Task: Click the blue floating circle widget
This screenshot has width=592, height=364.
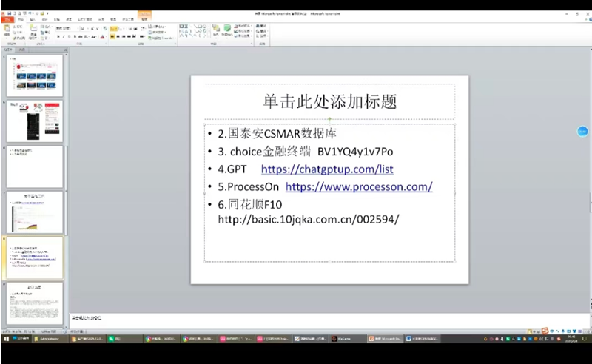Action: point(582,132)
